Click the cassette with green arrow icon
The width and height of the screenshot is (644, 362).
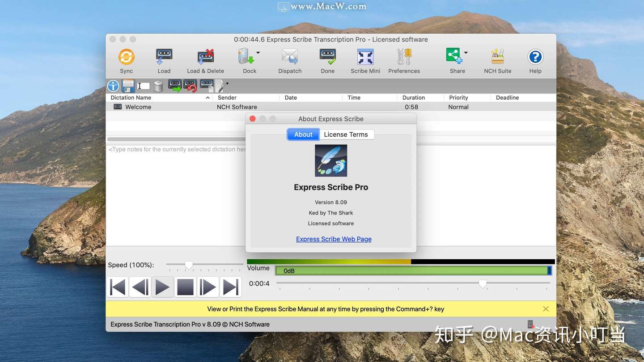pyautogui.click(x=174, y=85)
